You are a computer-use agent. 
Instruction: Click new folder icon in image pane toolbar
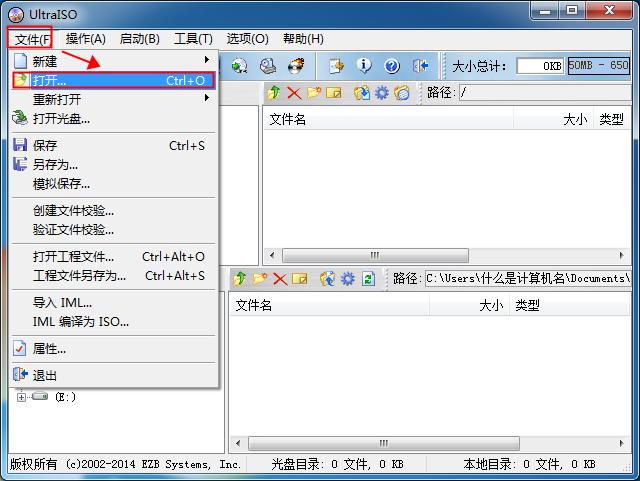tap(314, 93)
